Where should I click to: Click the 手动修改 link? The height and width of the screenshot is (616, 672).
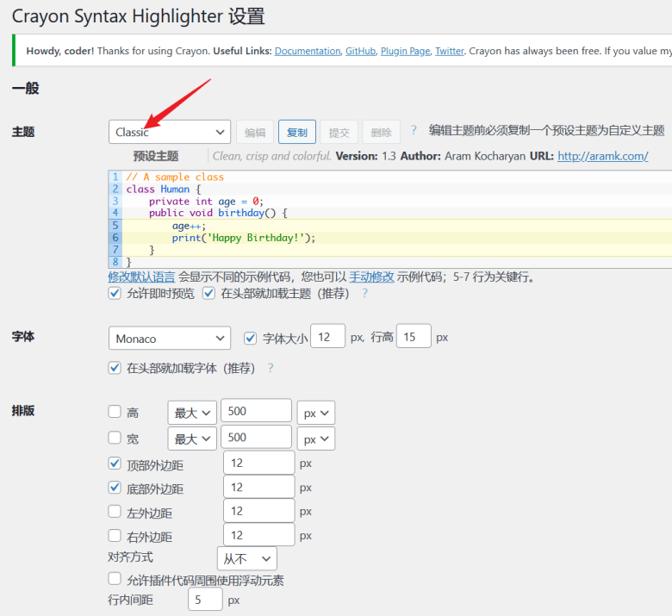coord(371,277)
